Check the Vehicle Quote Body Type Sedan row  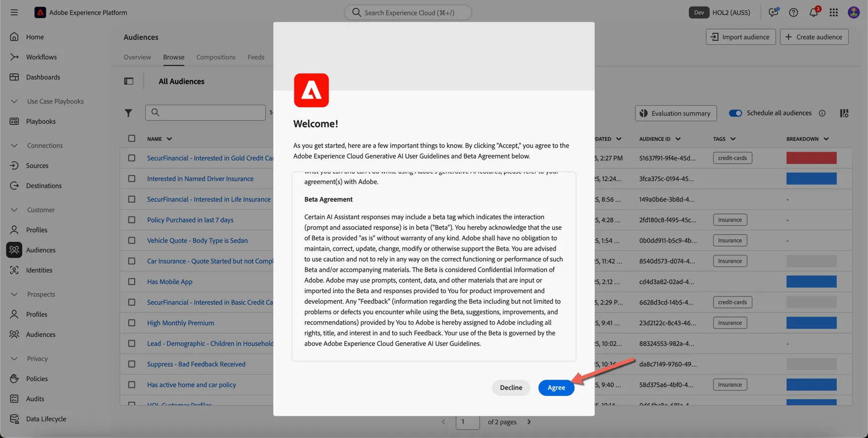pyautogui.click(x=132, y=240)
